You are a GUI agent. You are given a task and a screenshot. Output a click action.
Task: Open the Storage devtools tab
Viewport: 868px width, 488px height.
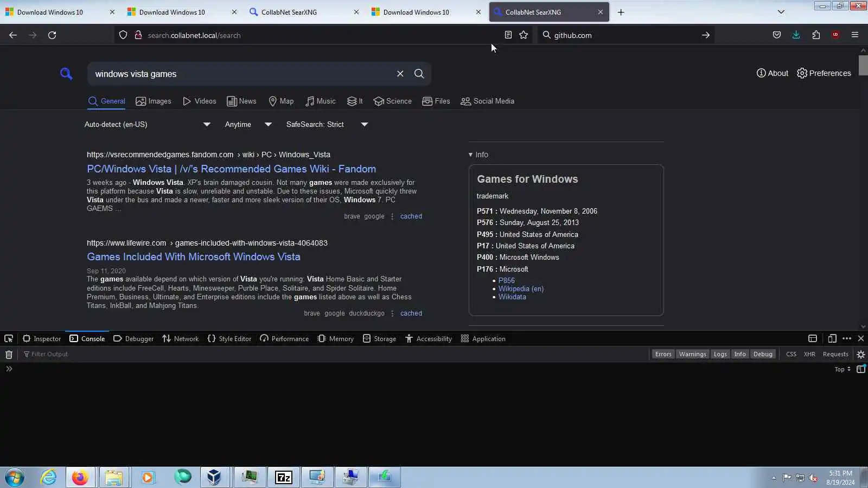[x=380, y=339]
